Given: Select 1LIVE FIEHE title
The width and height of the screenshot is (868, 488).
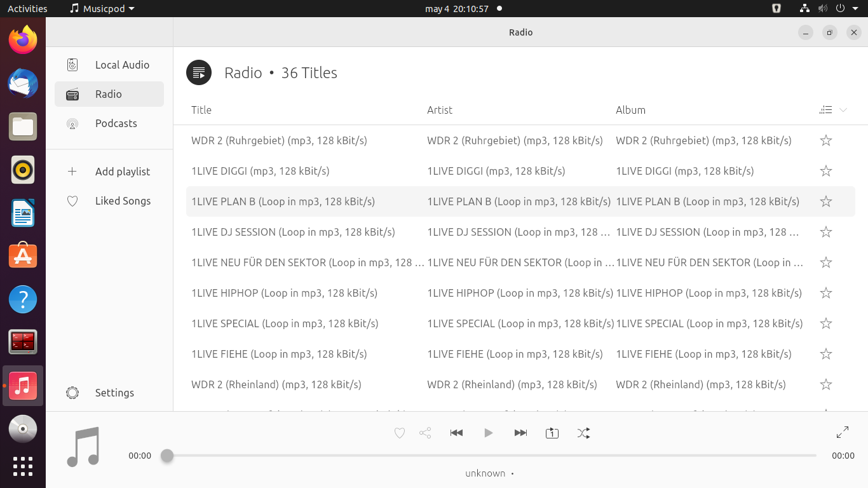Looking at the screenshot, I should coord(279,354).
